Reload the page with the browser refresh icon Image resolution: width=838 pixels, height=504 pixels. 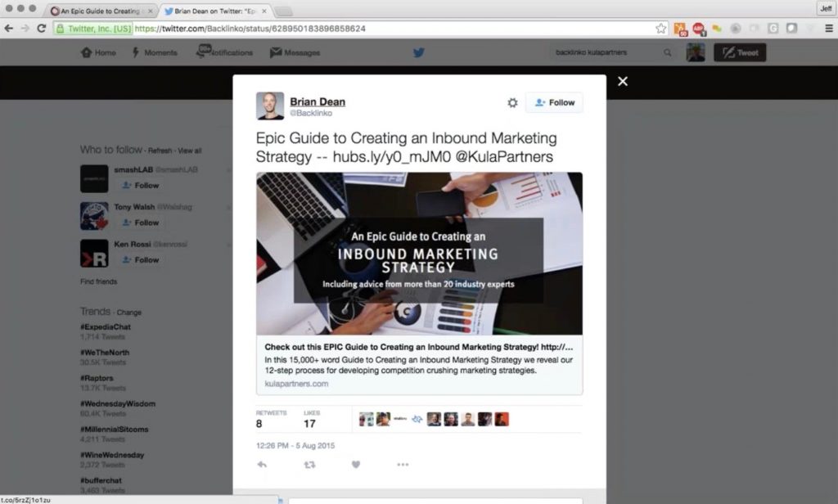point(42,29)
